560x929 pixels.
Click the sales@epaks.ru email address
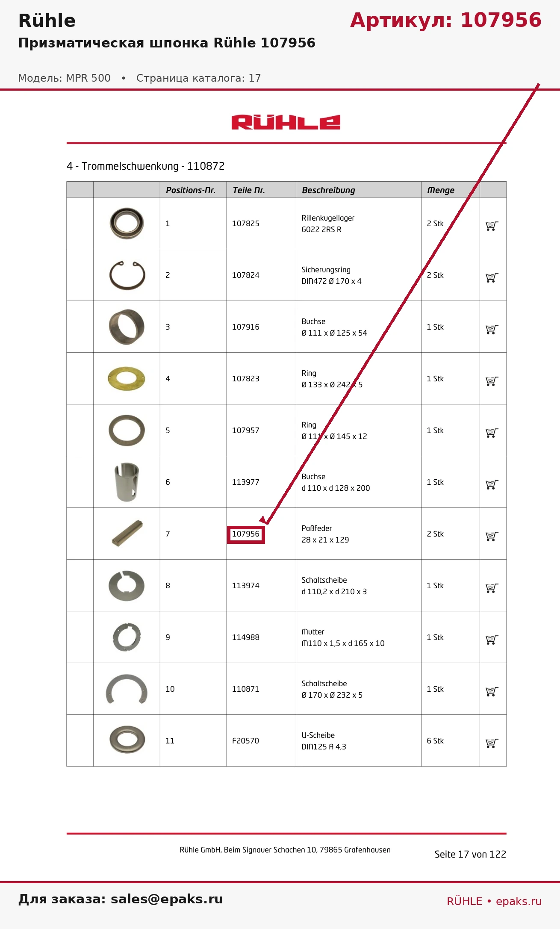[x=167, y=899]
